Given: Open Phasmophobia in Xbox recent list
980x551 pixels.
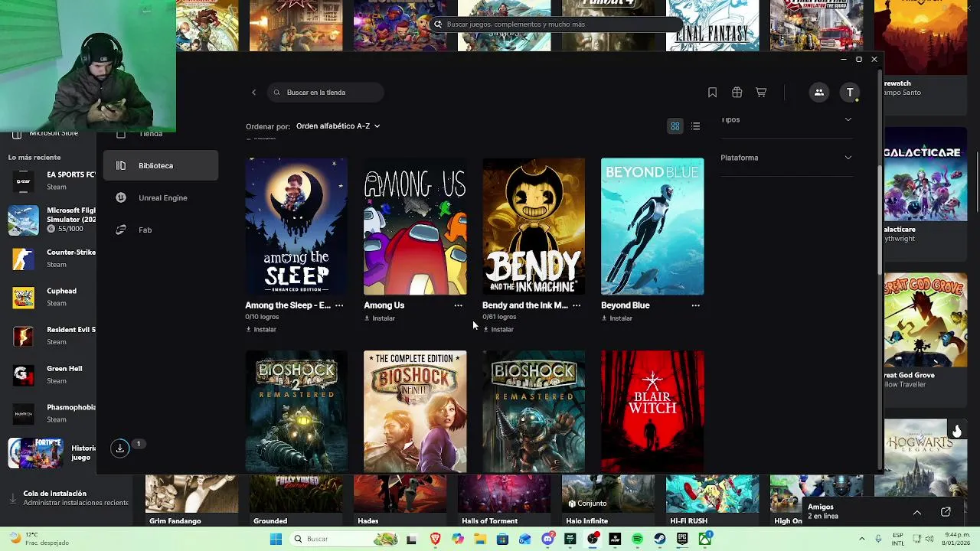Looking at the screenshot, I should (x=51, y=413).
